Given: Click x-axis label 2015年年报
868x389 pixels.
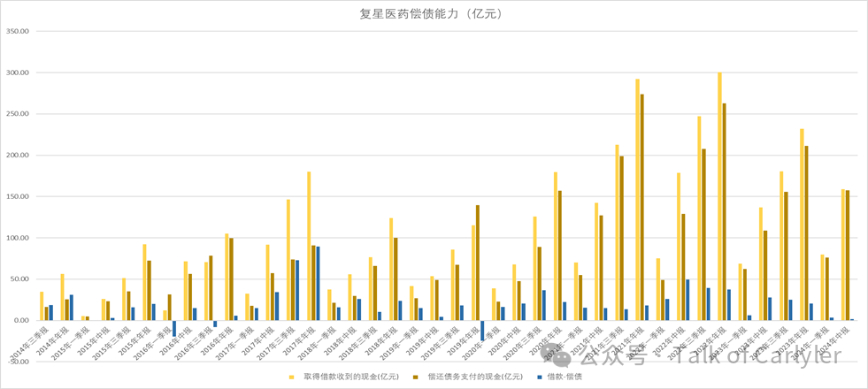Looking at the screenshot, I should [x=135, y=339].
